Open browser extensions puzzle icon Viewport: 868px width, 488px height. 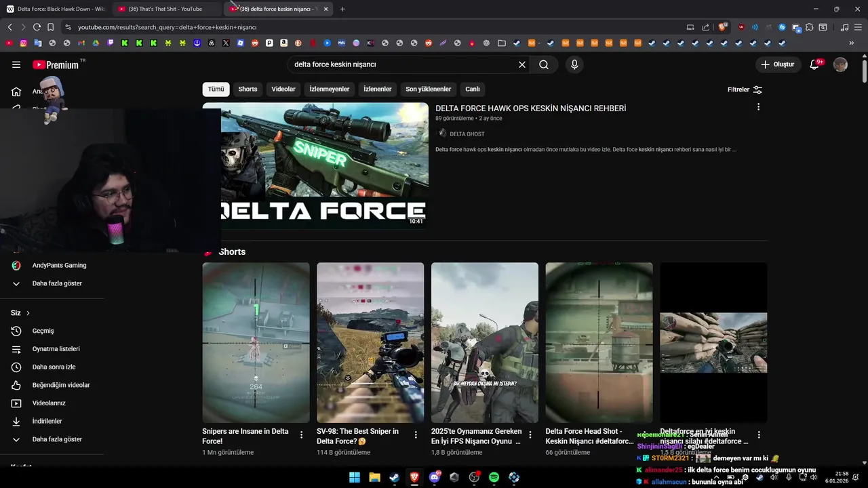pyautogui.click(x=809, y=27)
